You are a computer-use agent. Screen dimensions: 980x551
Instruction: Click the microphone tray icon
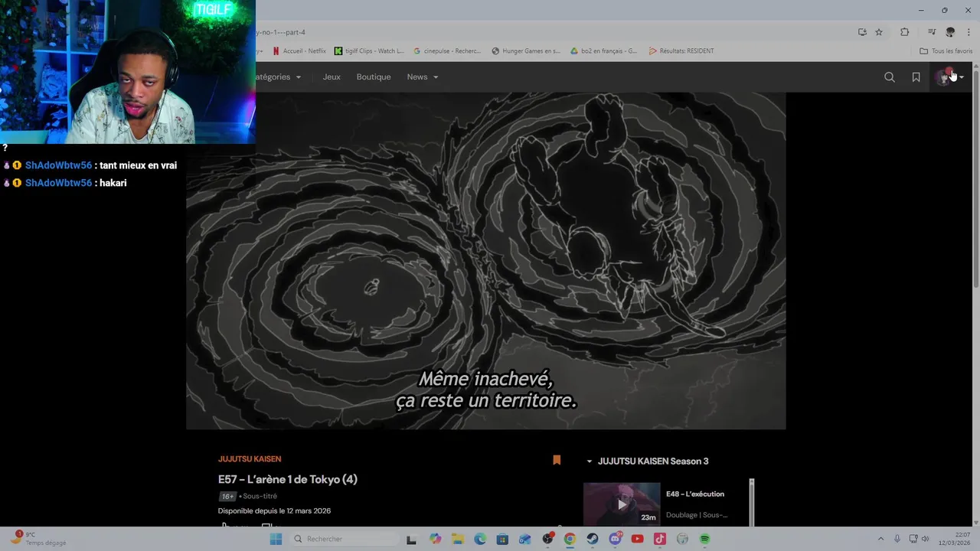[897, 539]
